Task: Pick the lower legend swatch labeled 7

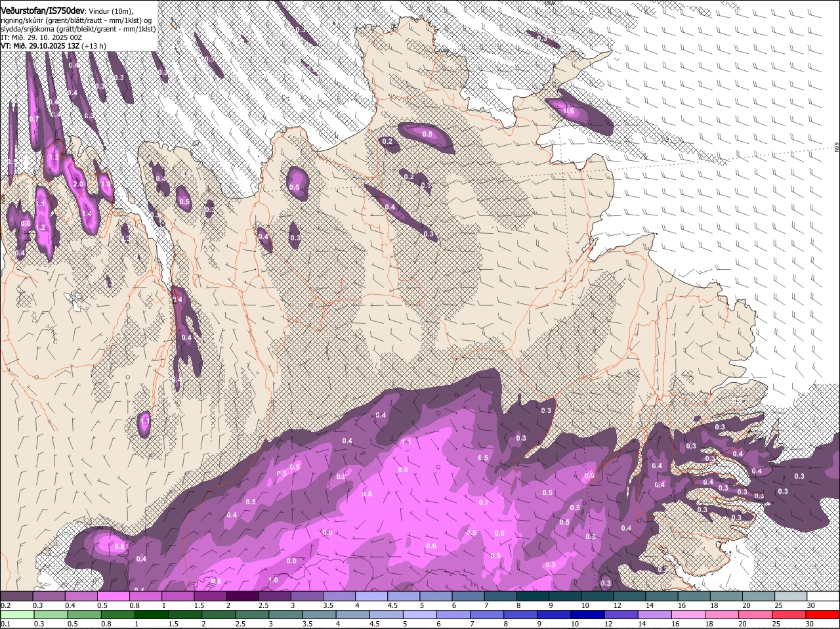Action: (487, 615)
